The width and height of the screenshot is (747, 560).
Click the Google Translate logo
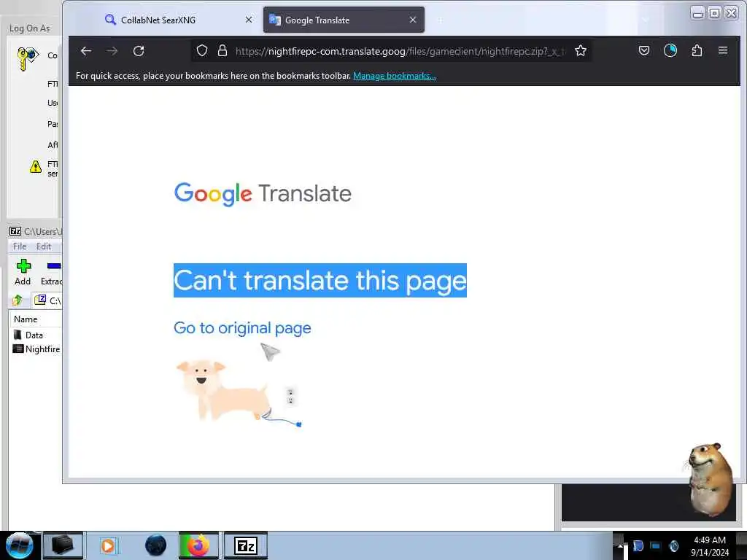click(x=263, y=194)
